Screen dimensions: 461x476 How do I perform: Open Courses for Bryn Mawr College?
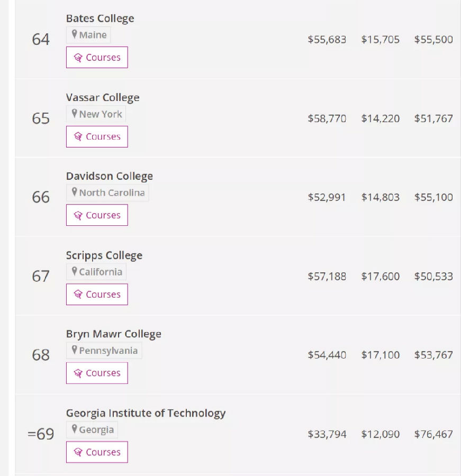(x=97, y=373)
